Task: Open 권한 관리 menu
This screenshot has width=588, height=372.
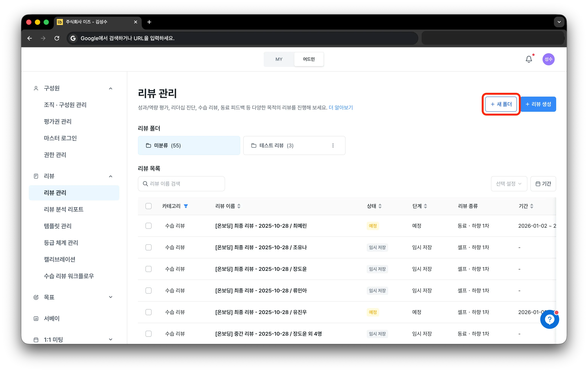Action: click(55, 155)
